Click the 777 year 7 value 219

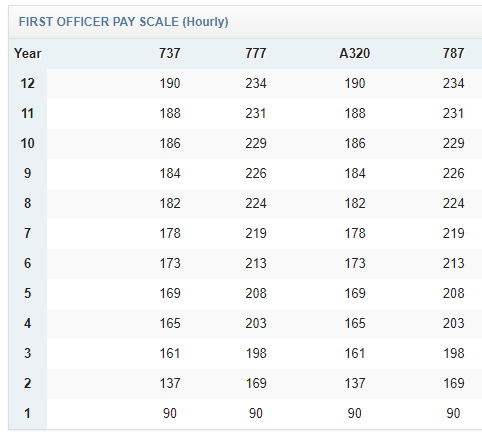pos(256,233)
